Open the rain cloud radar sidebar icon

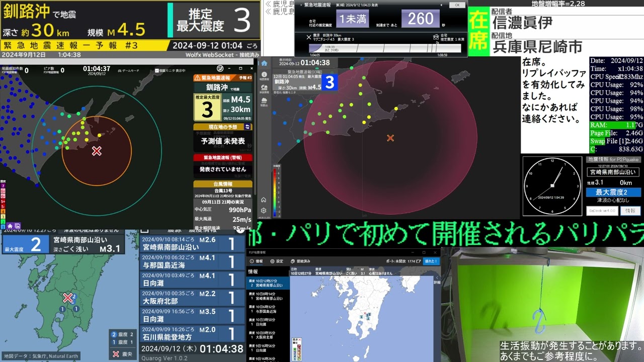[x=264, y=103]
